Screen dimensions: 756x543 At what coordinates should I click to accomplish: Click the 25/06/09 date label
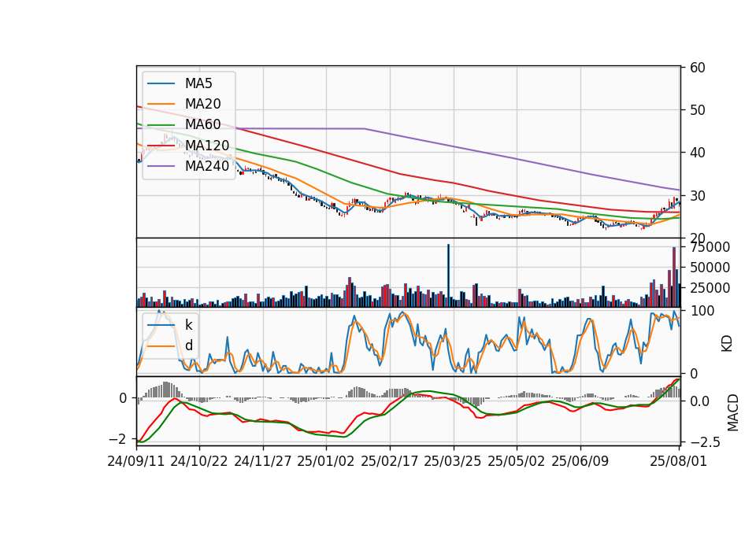point(580,461)
